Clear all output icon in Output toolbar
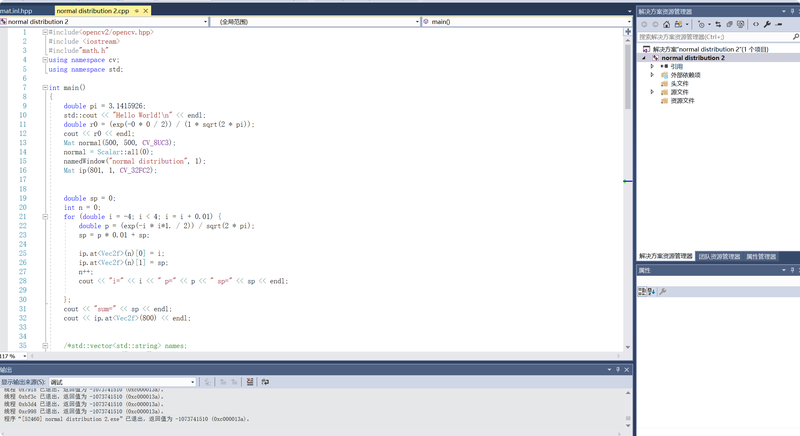This screenshot has width=800, height=436. coord(249,382)
